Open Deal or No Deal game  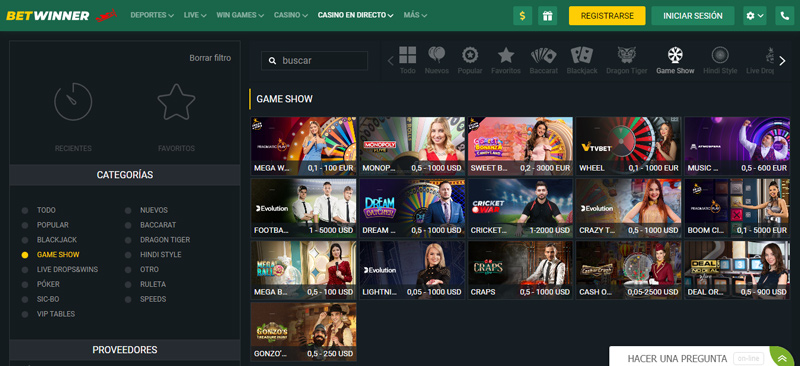pyautogui.click(x=737, y=270)
